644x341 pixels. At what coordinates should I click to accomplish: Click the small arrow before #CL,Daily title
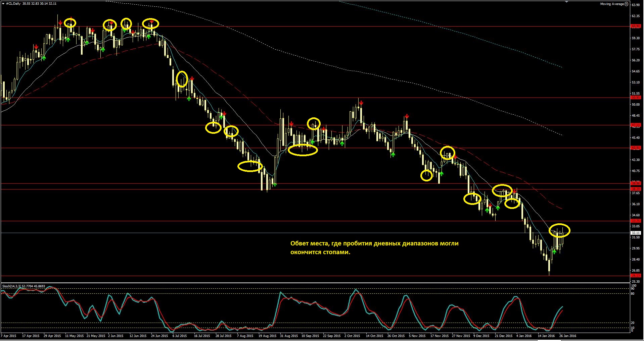3,4
